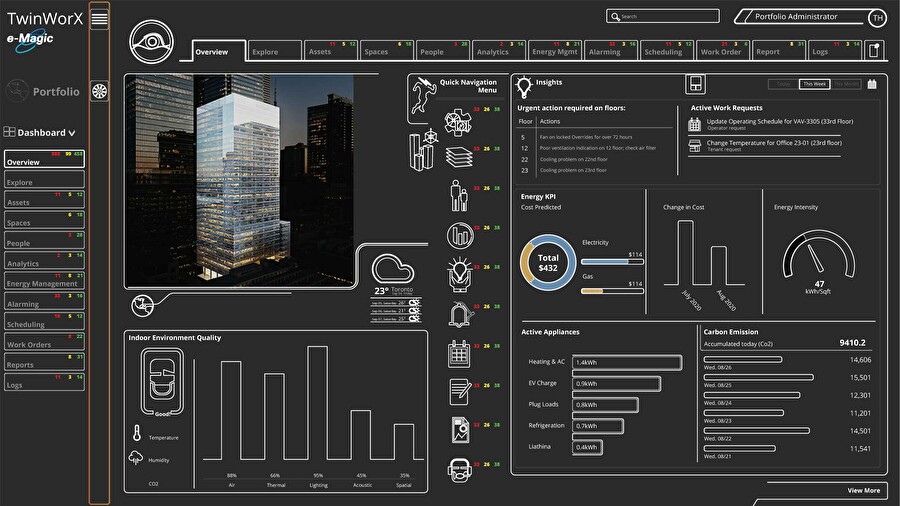
Task: Click the globe icon below building image
Action: [x=142, y=305]
